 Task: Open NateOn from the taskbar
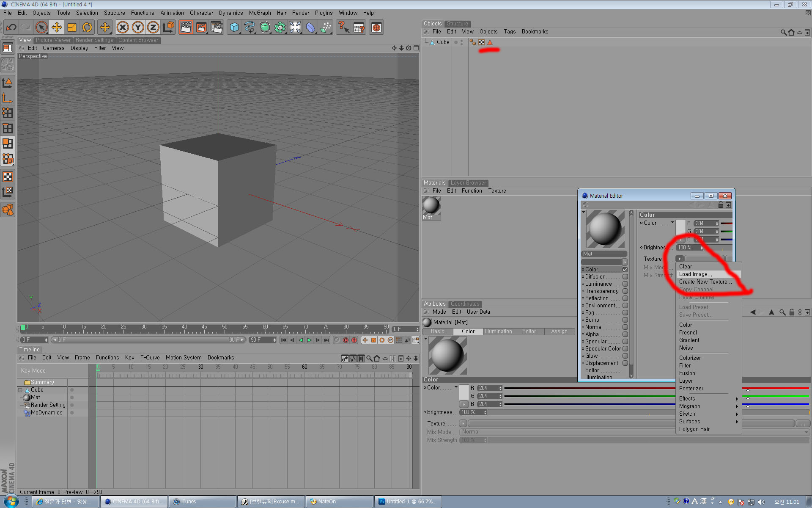(x=339, y=502)
